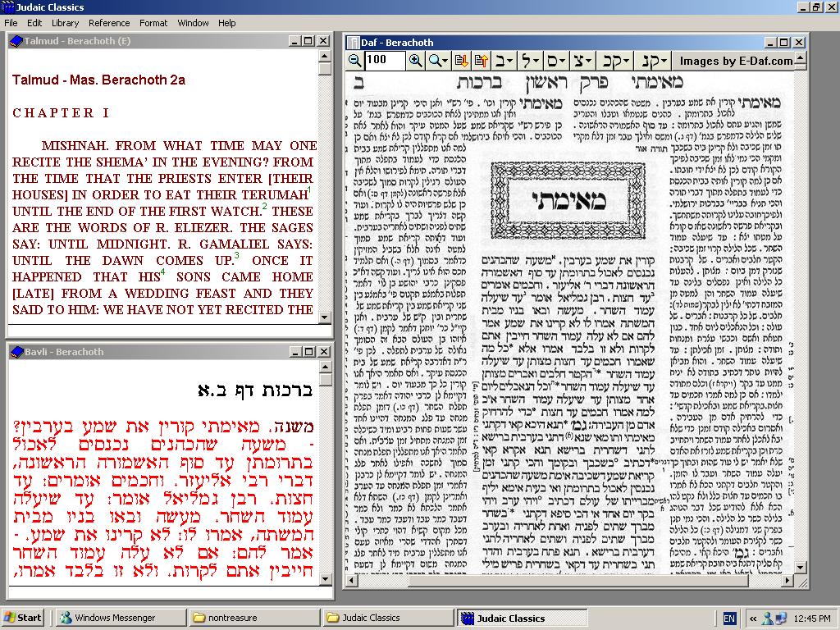The height and width of the screenshot is (630, 840).
Task: Click the Daf - Berachoth window icon
Action: tap(354, 43)
